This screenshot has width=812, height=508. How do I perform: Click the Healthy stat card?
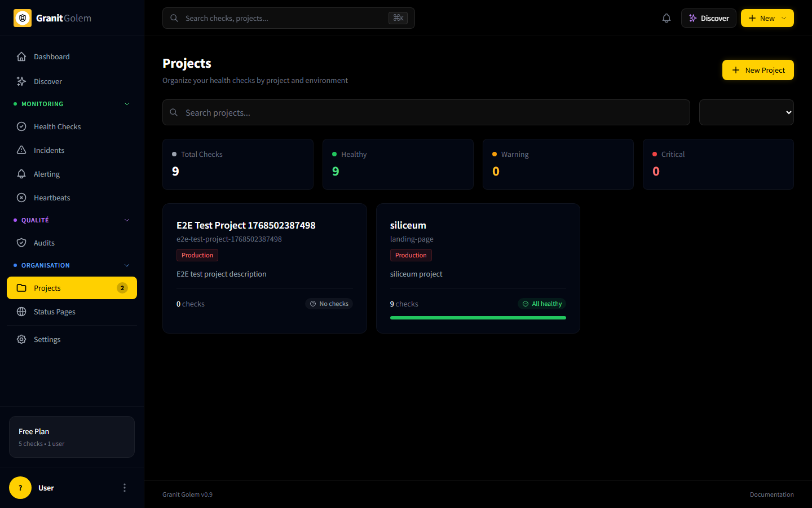pyautogui.click(x=398, y=164)
